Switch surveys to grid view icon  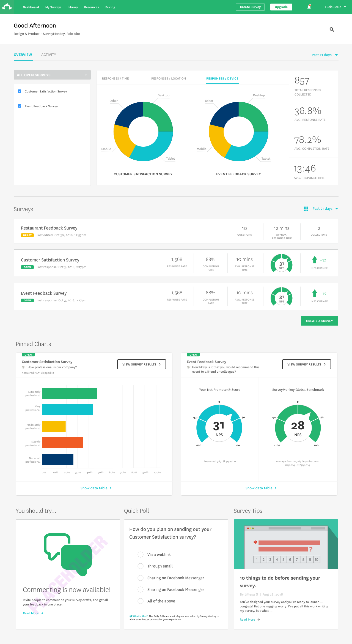click(x=306, y=209)
